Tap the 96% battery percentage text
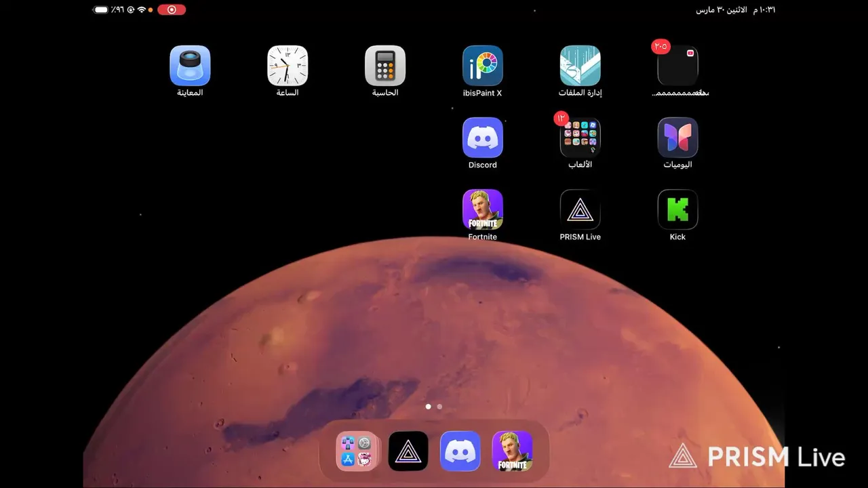This screenshot has height=488, width=868. pyautogui.click(x=118, y=9)
